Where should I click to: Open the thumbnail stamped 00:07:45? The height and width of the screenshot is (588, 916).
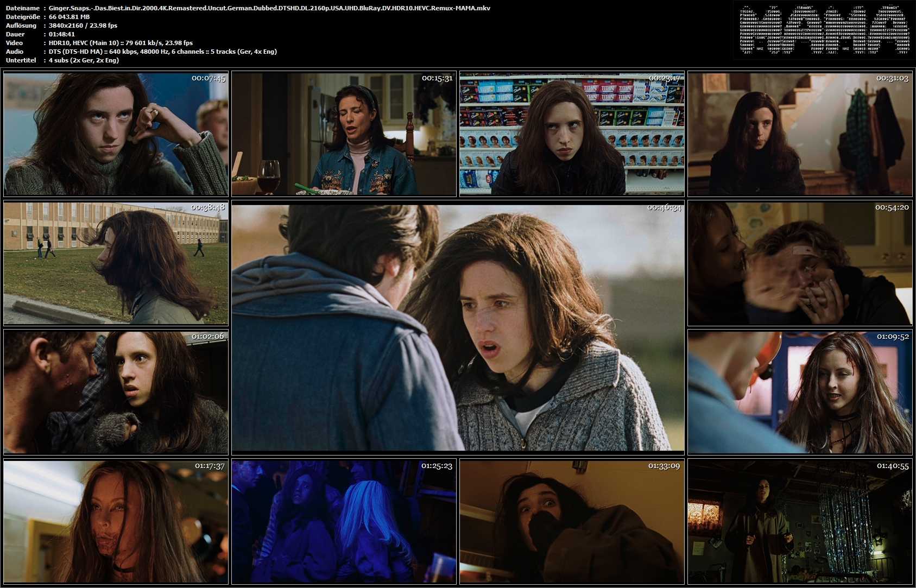tap(116, 134)
